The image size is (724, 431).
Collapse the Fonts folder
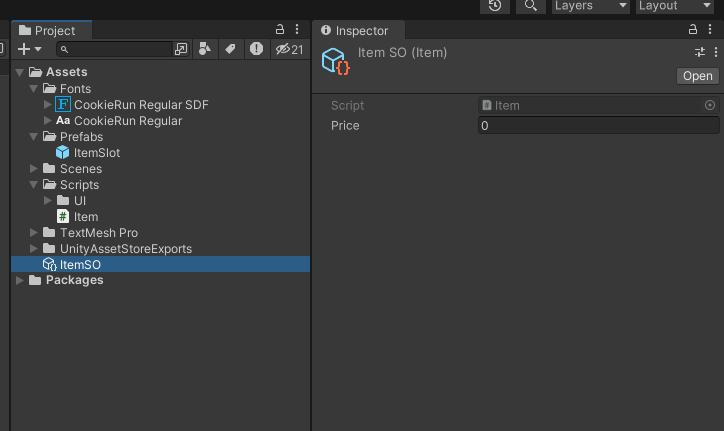click(34, 88)
